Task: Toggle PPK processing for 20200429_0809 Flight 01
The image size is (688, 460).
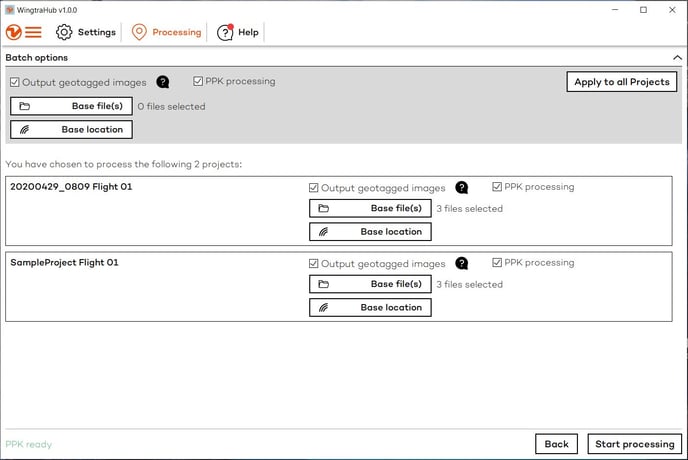Action: pyautogui.click(x=497, y=187)
